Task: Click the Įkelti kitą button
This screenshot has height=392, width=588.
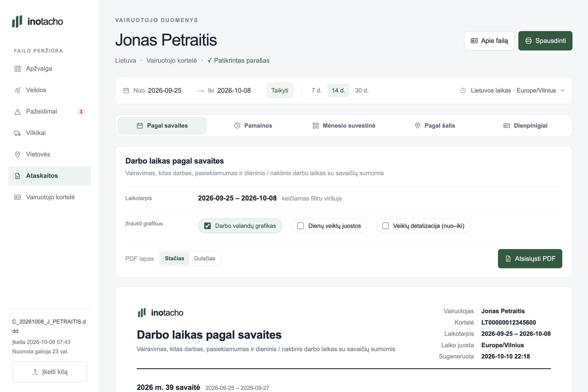Action: pyautogui.click(x=50, y=372)
